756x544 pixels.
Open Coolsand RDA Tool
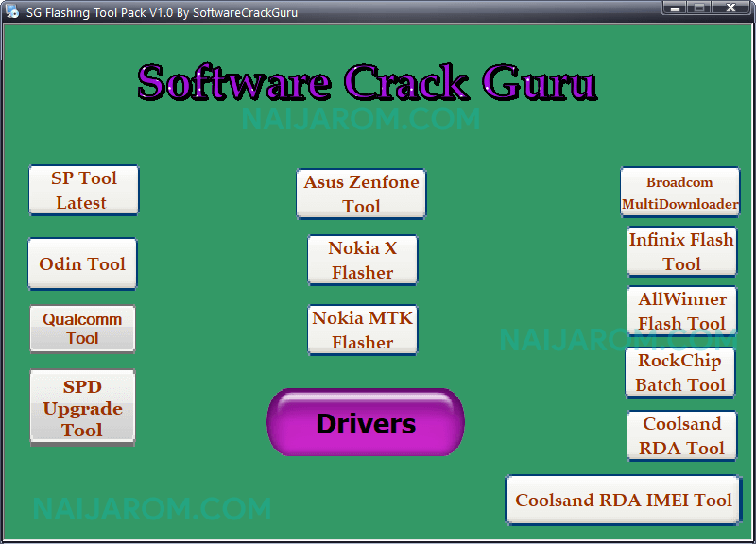681,436
